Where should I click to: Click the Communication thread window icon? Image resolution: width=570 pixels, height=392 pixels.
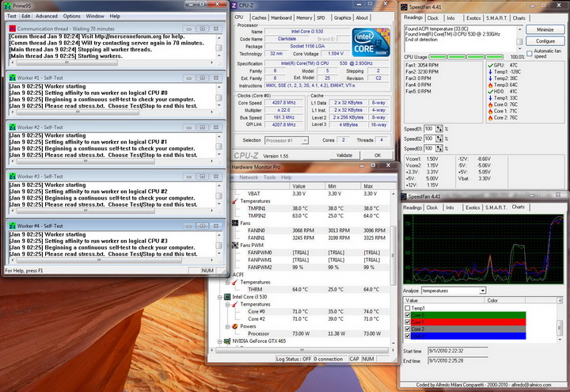(x=12, y=29)
